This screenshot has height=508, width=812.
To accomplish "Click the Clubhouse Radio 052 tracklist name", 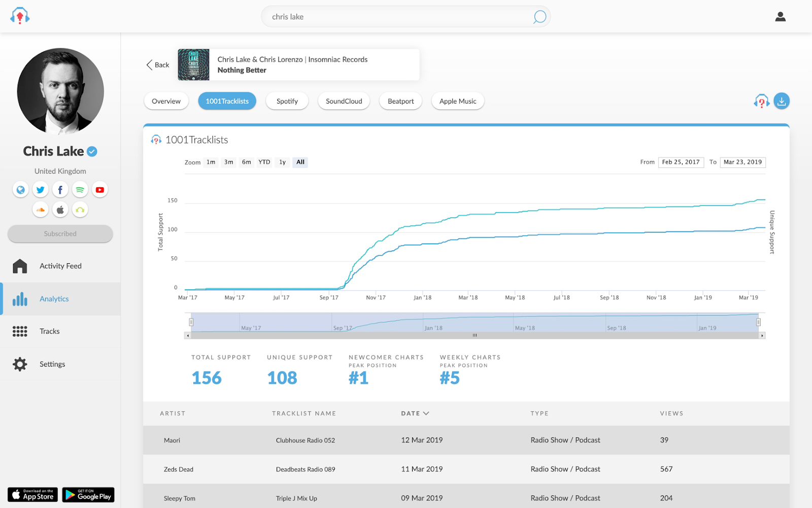I will [306, 441].
